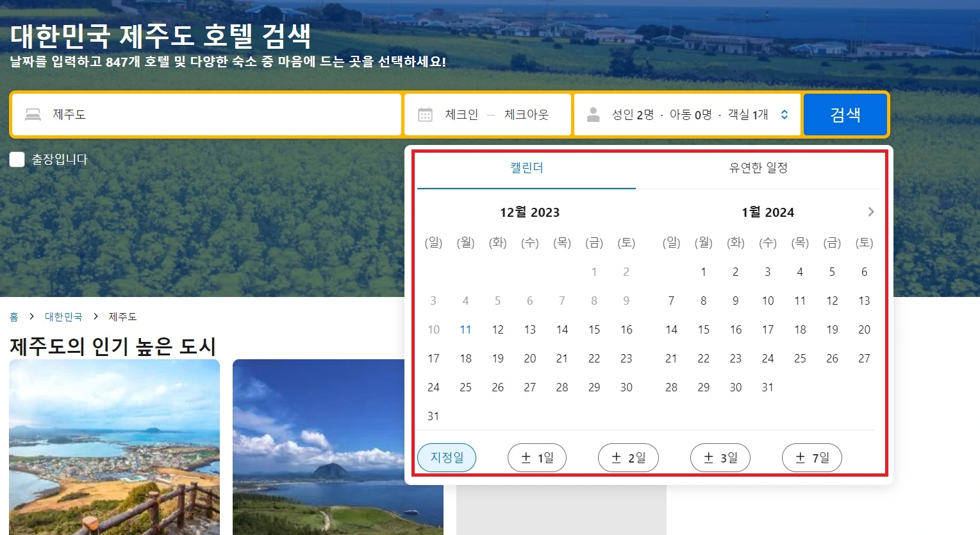
Task: Switch to the 유연한 일정 tab
Action: coord(758,168)
